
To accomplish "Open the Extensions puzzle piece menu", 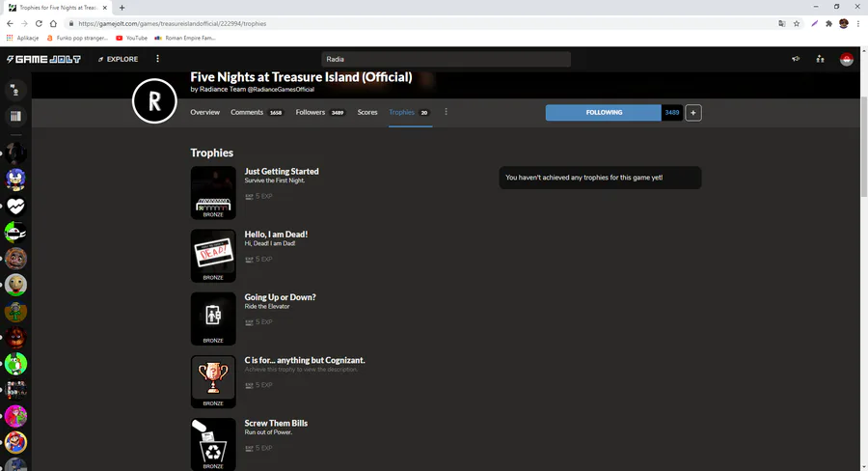I will pos(828,24).
